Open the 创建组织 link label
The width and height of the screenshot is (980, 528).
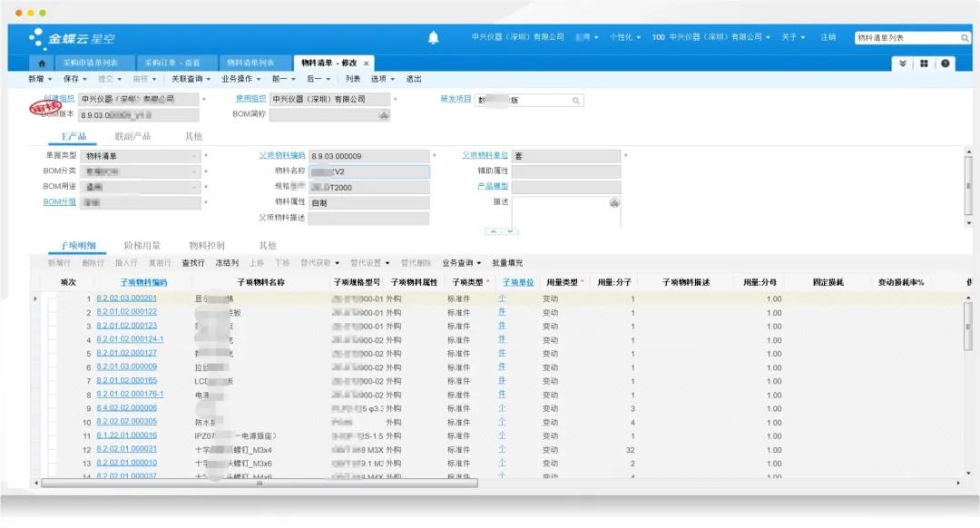(59, 99)
